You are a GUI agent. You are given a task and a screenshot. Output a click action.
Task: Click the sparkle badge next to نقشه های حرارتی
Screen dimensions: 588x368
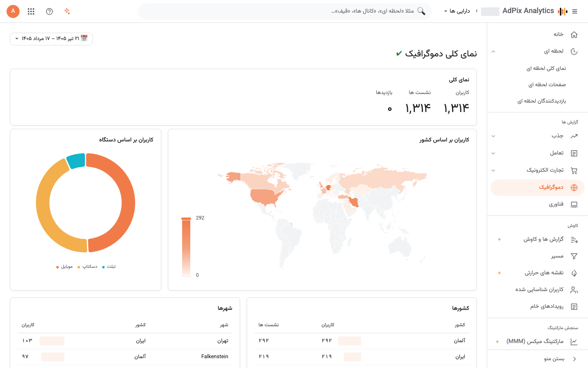[x=499, y=273]
